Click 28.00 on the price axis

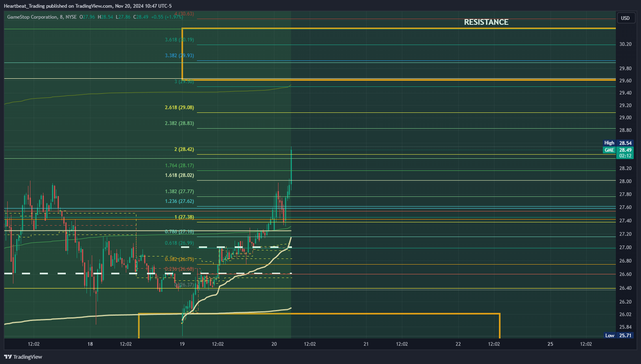coord(625,181)
